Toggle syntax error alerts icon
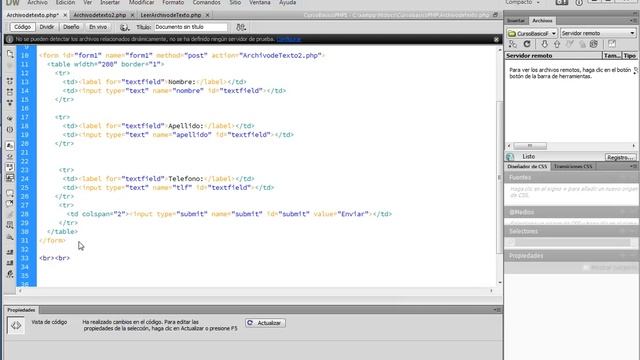The image size is (640, 360). pyautogui.click(x=10, y=178)
